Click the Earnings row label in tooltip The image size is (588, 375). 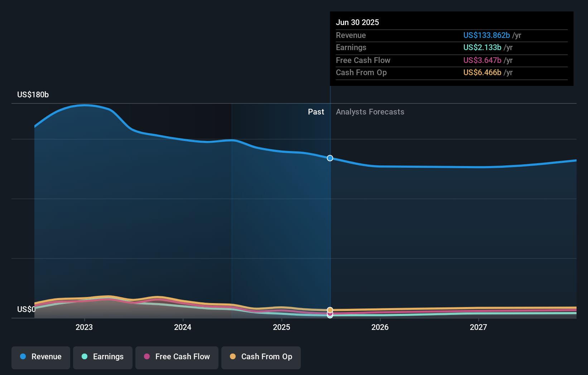tap(351, 48)
